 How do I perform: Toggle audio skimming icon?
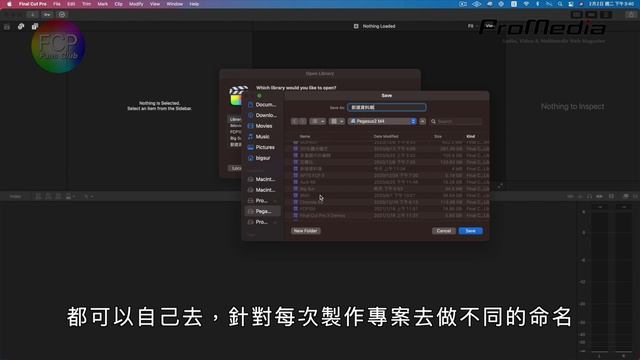(580, 197)
